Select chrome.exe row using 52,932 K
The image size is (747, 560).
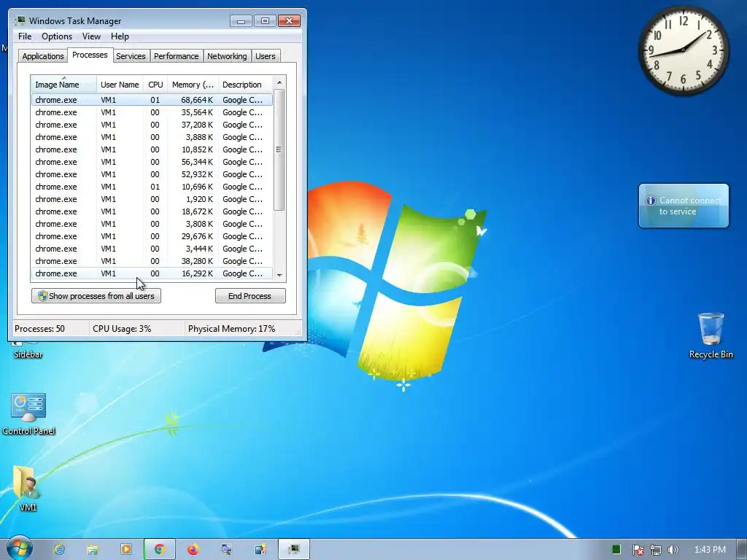(152, 174)
